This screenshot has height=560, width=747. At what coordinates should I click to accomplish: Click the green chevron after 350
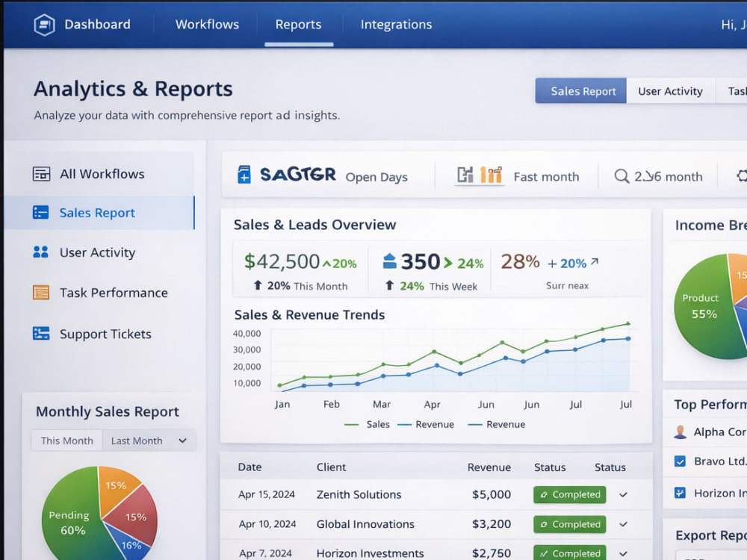447,262
